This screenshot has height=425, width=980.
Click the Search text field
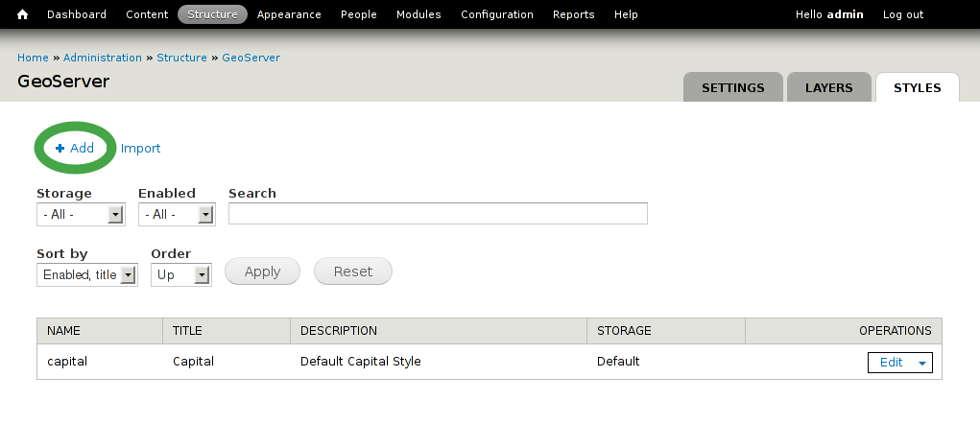[x=438, y=213]
